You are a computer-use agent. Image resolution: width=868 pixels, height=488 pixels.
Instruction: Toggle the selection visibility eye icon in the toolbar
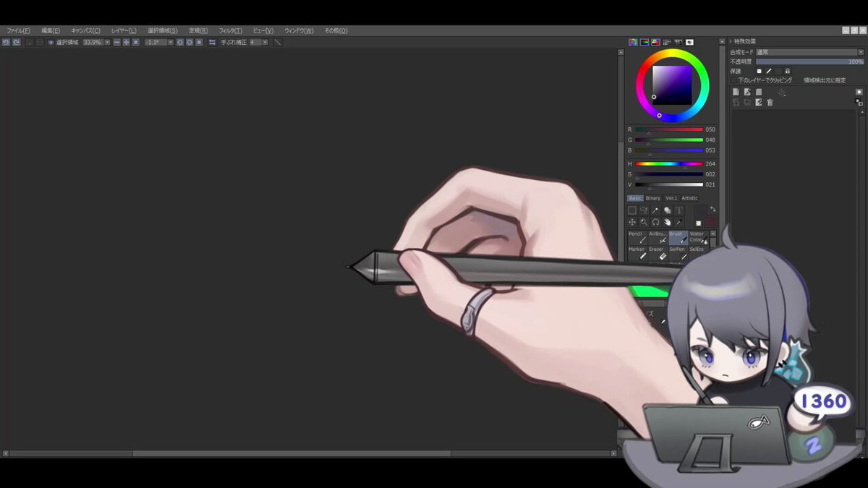tap(51, 42)
